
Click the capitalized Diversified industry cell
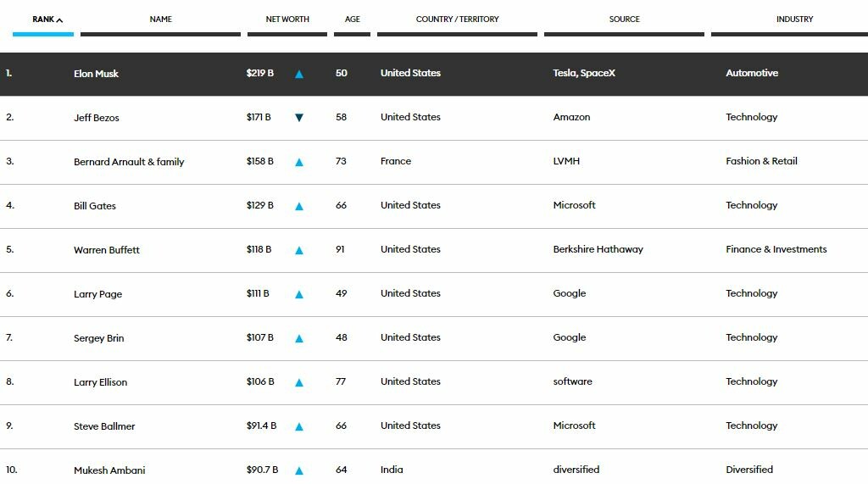click(749, 470)
